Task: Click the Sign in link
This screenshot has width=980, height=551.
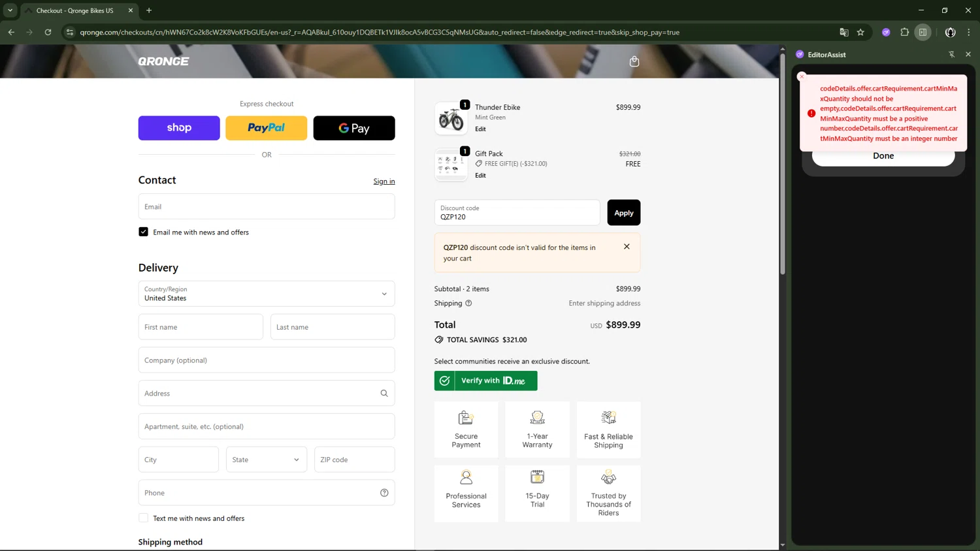Action: coord(384,181)
